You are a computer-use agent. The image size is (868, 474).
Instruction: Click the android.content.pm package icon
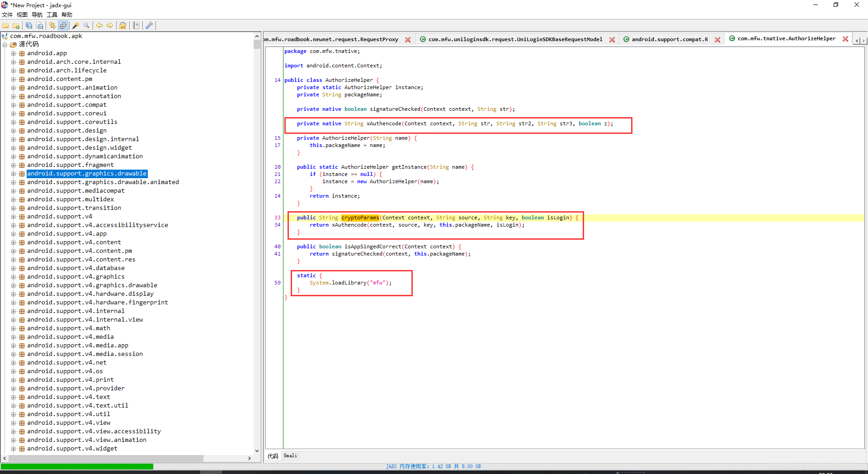coord(22,79)
